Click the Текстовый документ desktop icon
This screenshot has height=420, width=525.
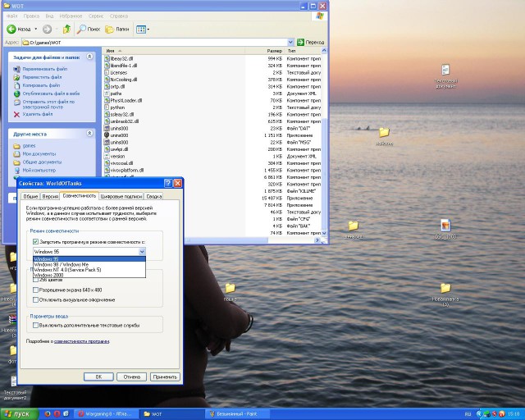tap(445, 76)
